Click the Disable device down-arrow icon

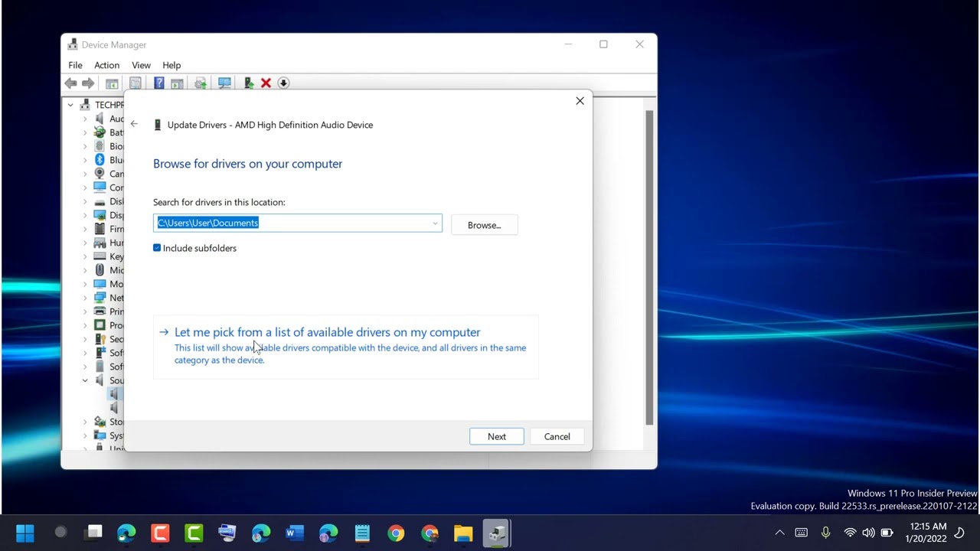pos(283,83)
